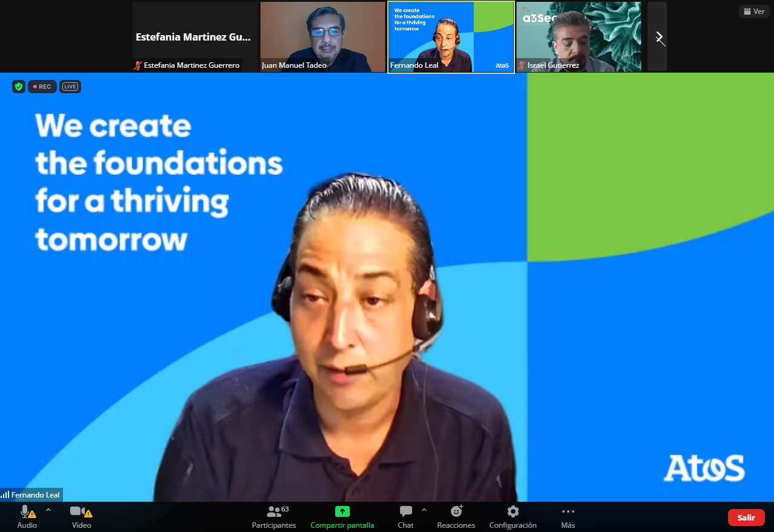Open the Chat panel
The width and height of the screenshot is (774, 532).
pos(405,516)
